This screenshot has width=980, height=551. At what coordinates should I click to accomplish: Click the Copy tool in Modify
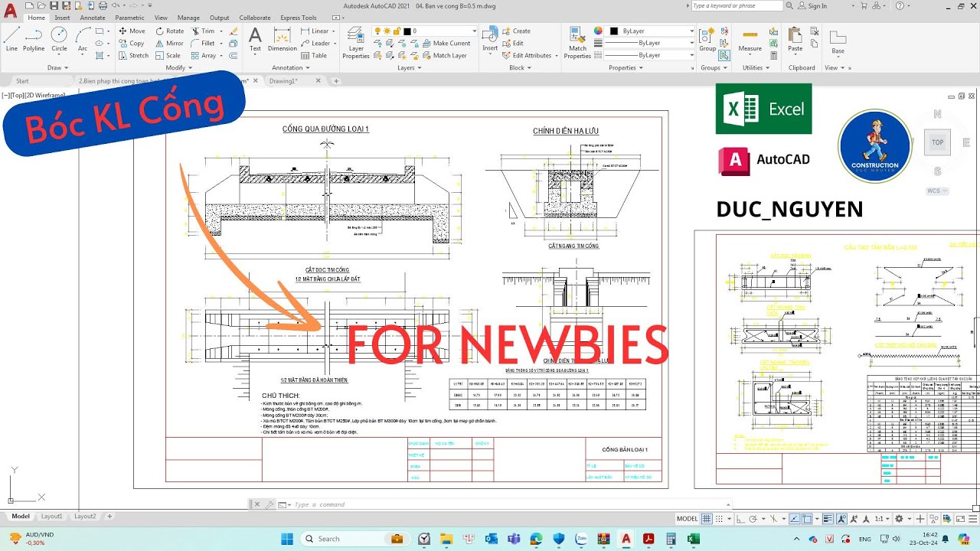pyautogui.click(x=132, y=44)
